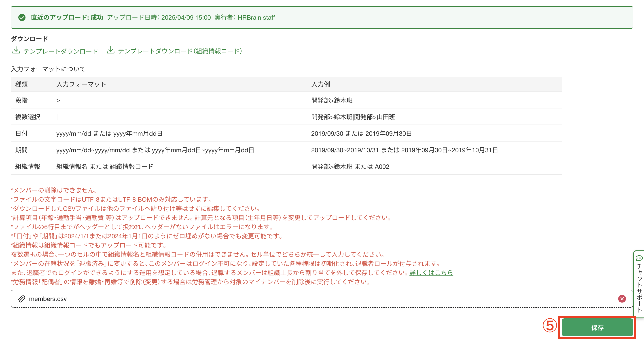Click format yyyy/mm/dd または yyyy年mm月dd日

point(109,133)
